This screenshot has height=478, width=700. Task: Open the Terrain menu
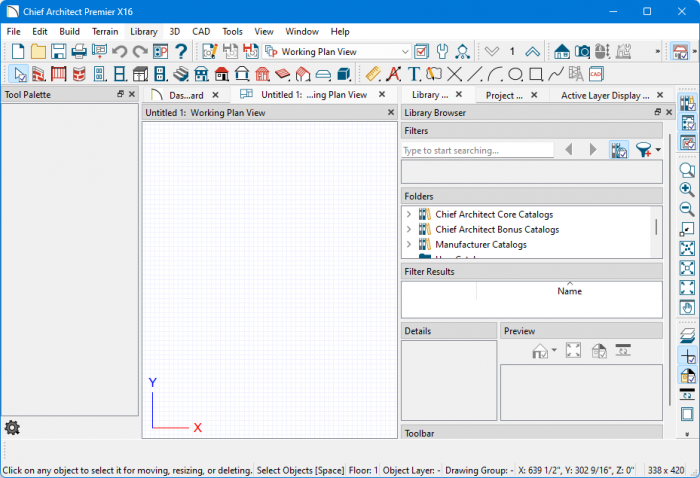(x=105, y=31)
